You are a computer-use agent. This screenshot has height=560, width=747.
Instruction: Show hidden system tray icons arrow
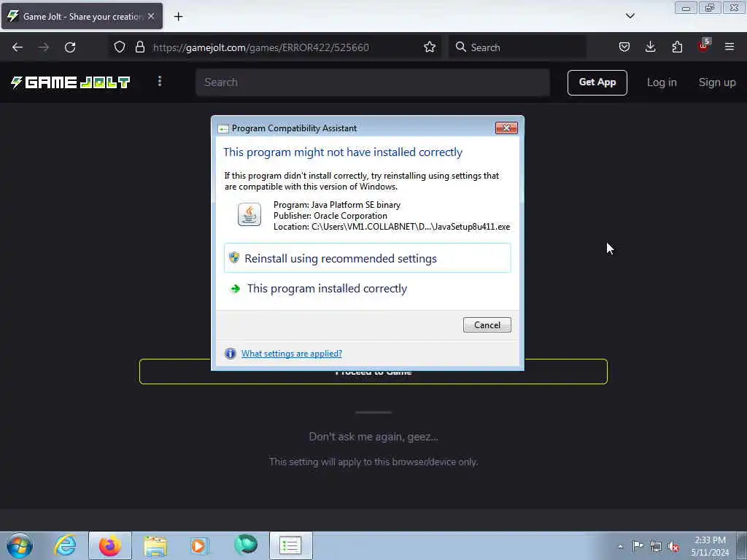620,546
